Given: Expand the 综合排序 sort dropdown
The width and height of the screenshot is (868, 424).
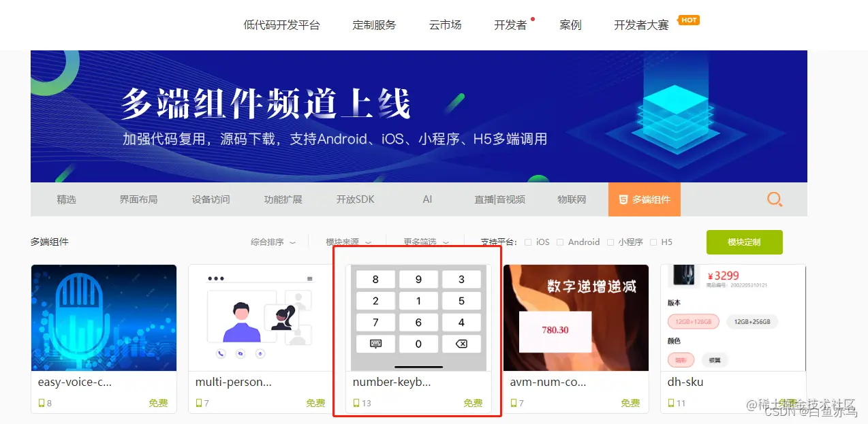Looking at the screenshot, I should 273,242.
